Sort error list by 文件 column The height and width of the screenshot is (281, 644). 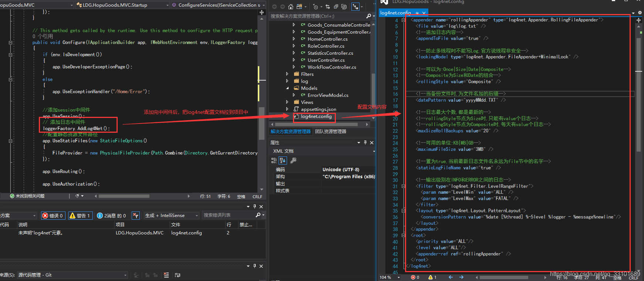click(197, 225)
